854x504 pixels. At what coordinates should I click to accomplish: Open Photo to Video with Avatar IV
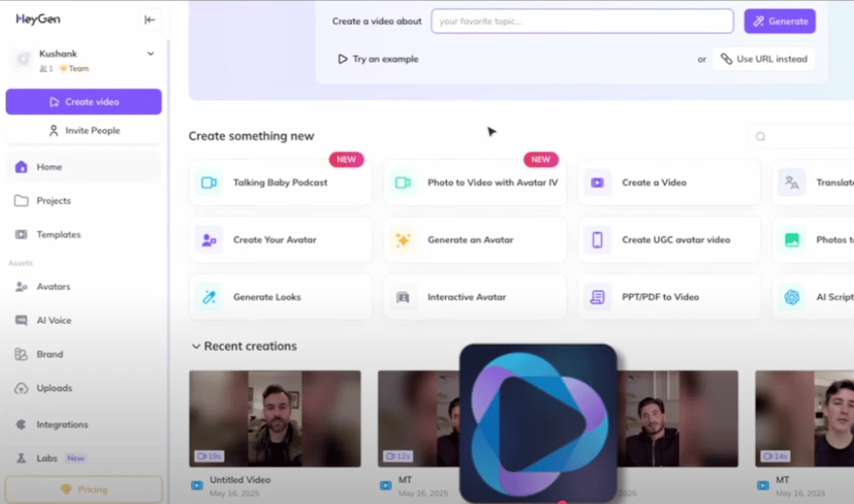coord(475,182)
